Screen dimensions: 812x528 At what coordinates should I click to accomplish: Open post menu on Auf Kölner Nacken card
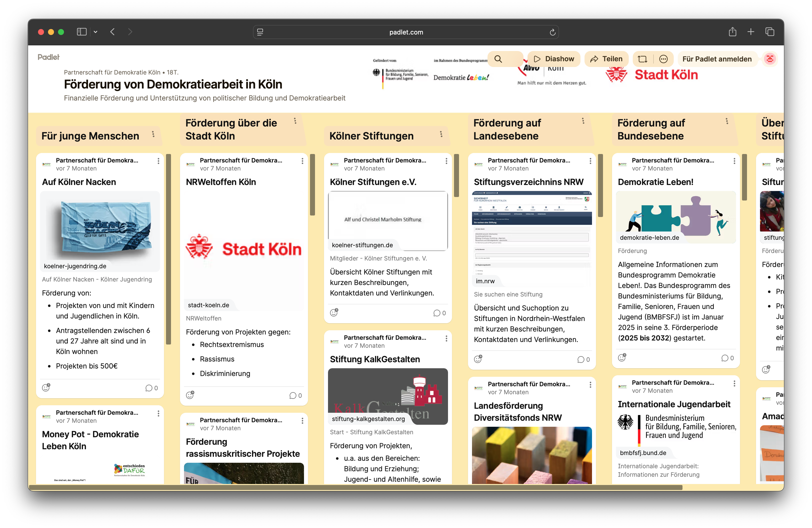[x=158, y=161]
